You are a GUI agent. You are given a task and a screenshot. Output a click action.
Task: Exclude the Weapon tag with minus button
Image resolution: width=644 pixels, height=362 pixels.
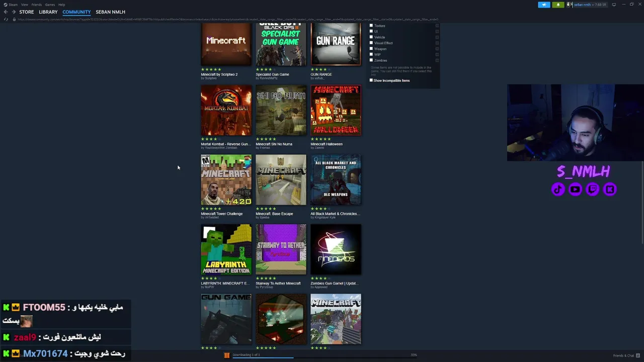click(x=437, y=49)
